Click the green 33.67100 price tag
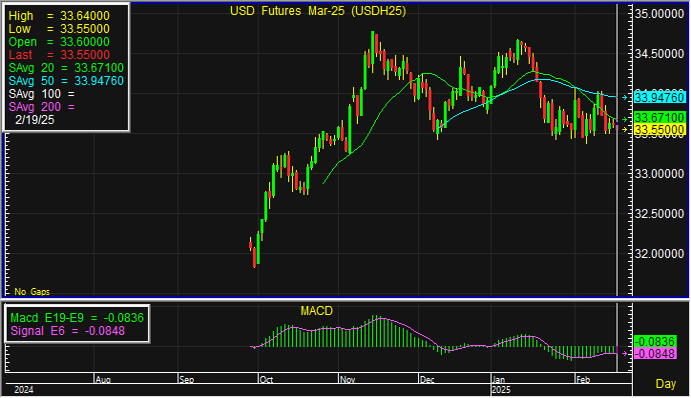The width and height of the screenshot is (691, 398). [x=660, y=118]
